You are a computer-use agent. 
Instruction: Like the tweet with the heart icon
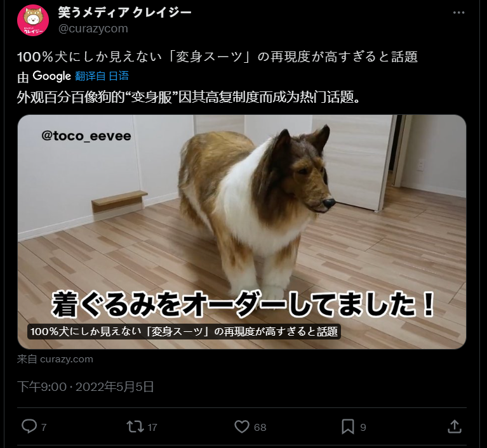click(x=242, y=426)
